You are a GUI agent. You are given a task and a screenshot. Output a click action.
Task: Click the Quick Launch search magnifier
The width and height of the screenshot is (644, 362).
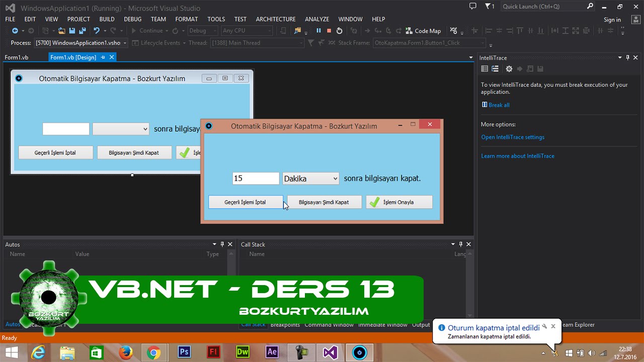point(590,7)
